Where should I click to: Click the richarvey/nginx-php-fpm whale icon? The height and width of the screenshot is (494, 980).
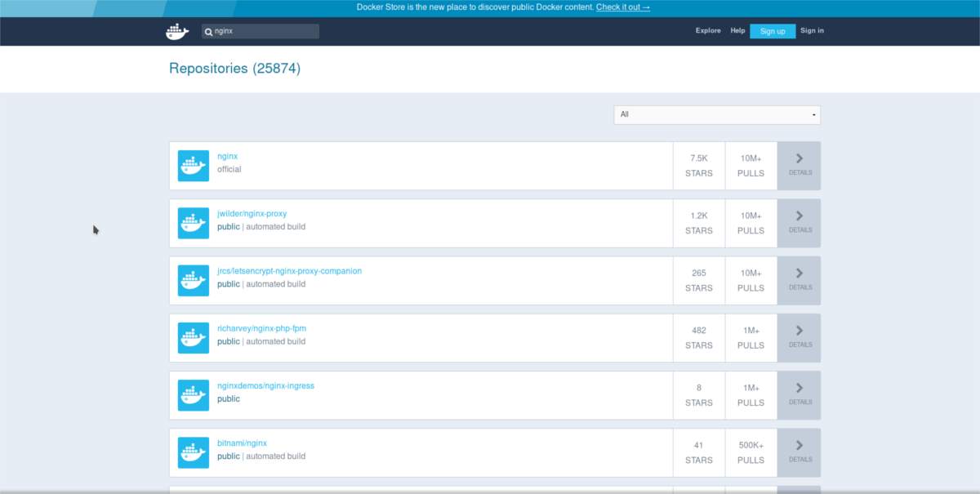point(194,338)
